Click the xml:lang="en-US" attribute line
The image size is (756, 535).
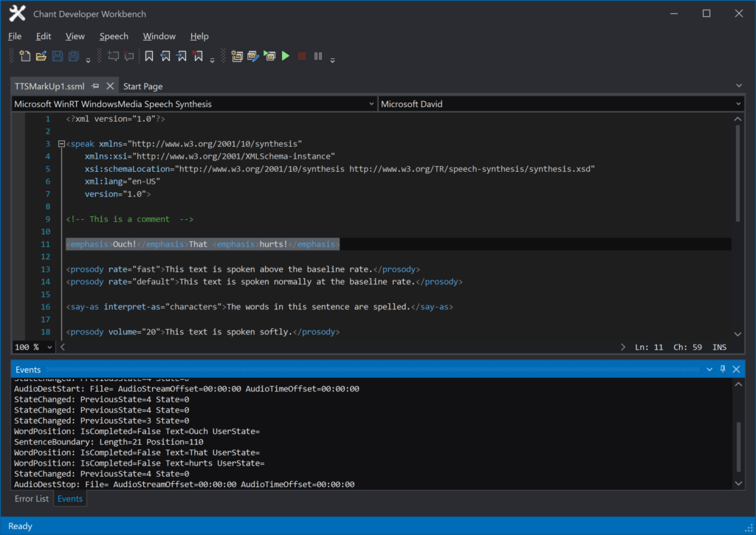pos(123,182)
